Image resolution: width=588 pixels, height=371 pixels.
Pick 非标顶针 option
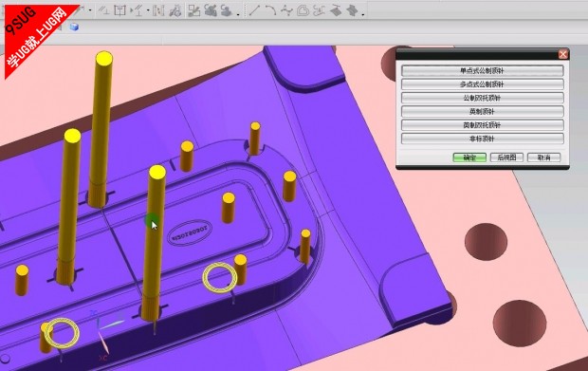[x=482, y=139]
